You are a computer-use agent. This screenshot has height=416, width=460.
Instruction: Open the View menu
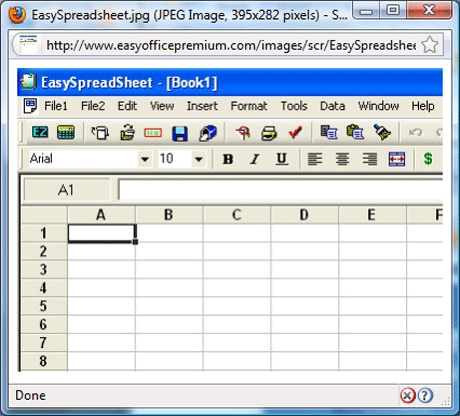[162, 106]
